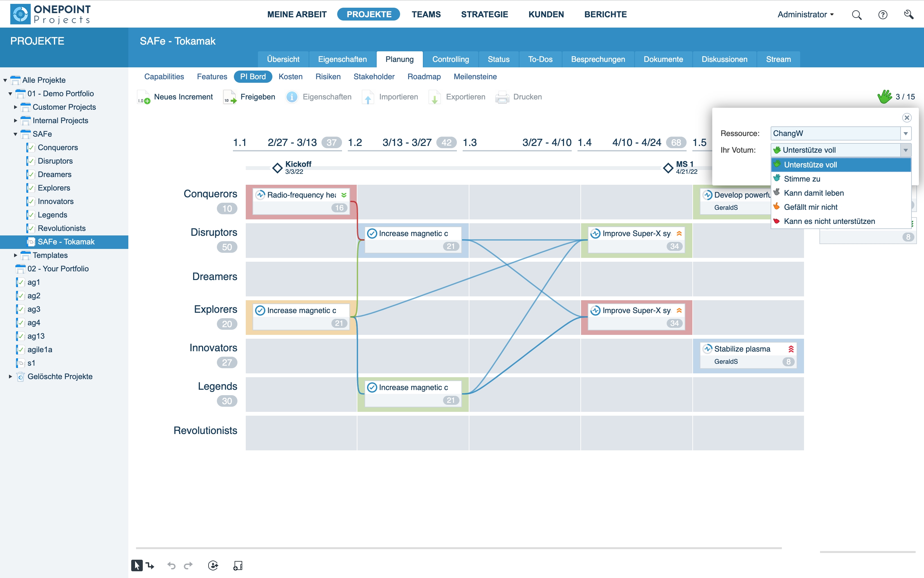Image resolution: width=924 pixels, height=578 pixels.
Task: Click the Freigeben button
Action: [249, 97]
